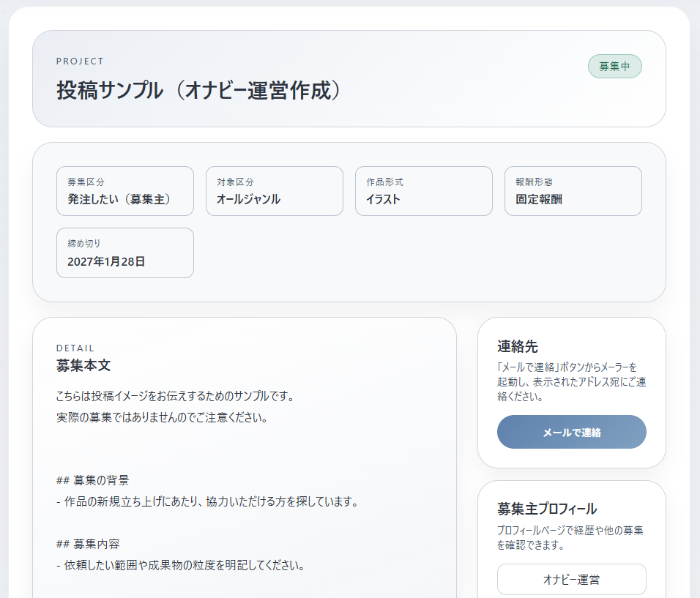Click the 締め切り date card

point(125,253)
